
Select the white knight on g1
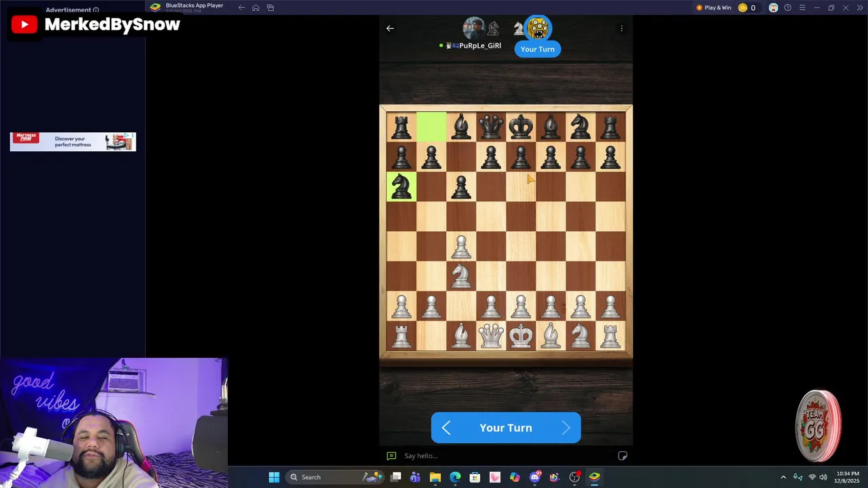(580, 335)
